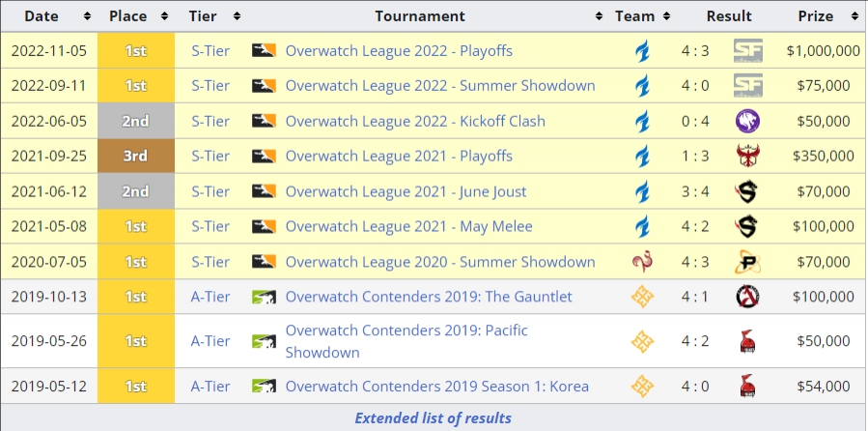The width and height of the screenshot is (868, 431).
Task: Click San Francisco Shock logo in 2022 Playoffs row
Action: [748, 51]
